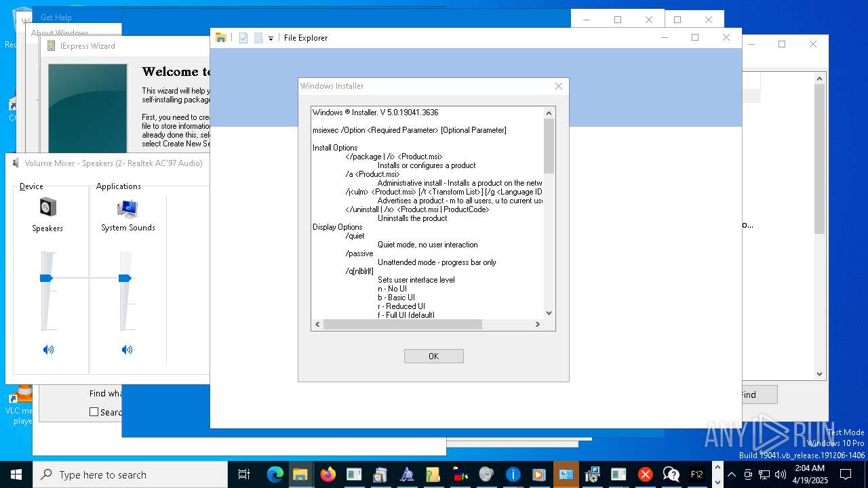The image size is (868, 488).
Task: Close the File Explorer window
Action: 726,38
